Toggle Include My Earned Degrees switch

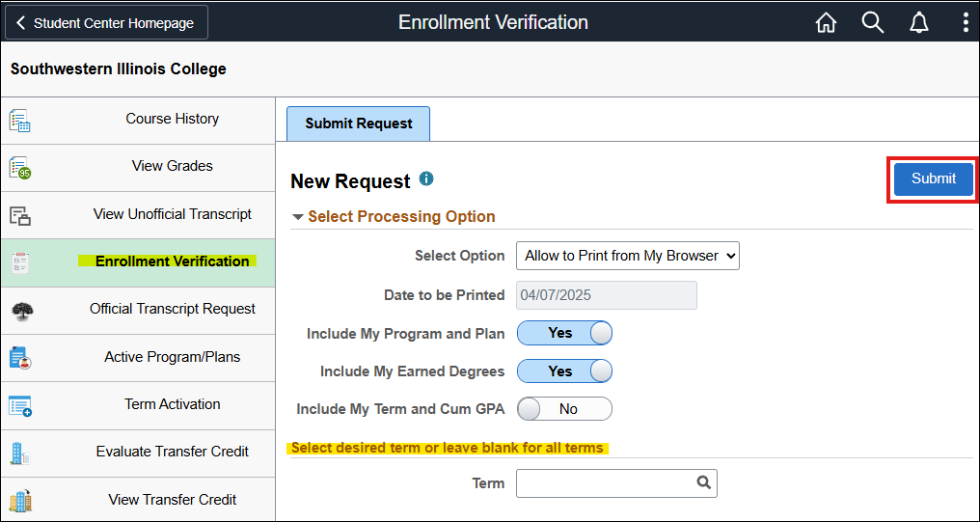(564, 371)
